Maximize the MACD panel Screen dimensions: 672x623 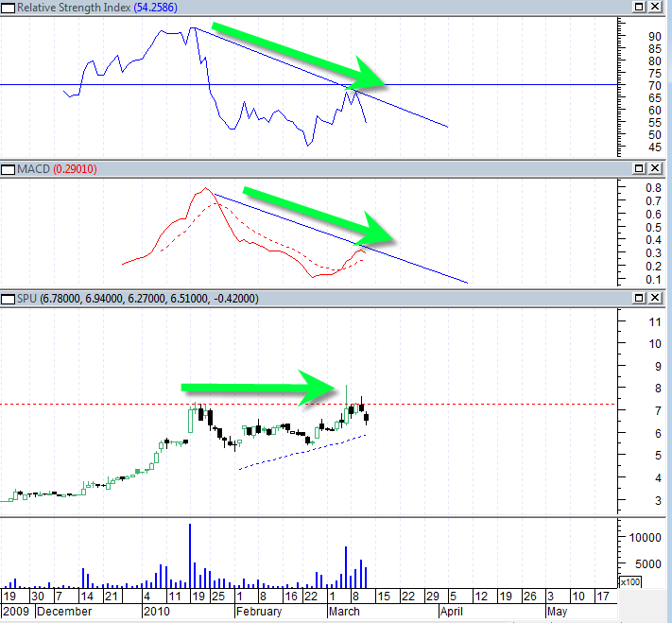point(639,168)
